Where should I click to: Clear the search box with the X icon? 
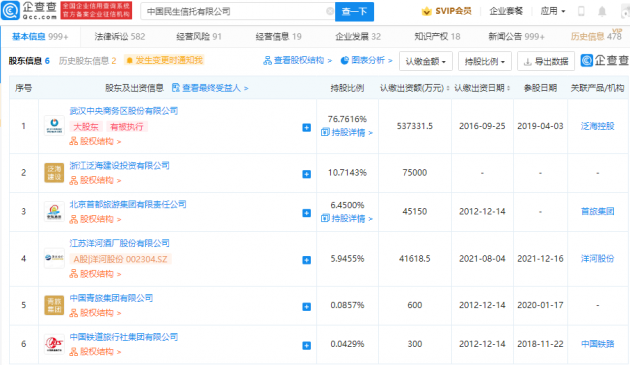click(x=330, y=11)
